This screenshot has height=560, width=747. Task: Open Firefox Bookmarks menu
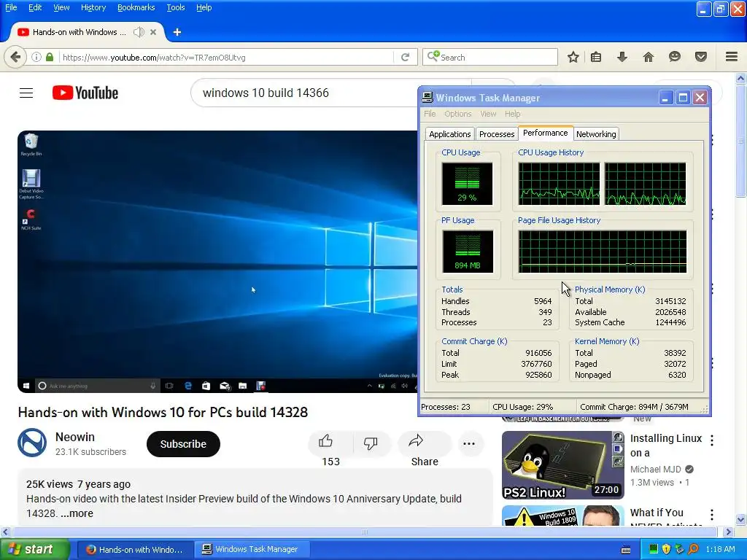tap(136, 7)
